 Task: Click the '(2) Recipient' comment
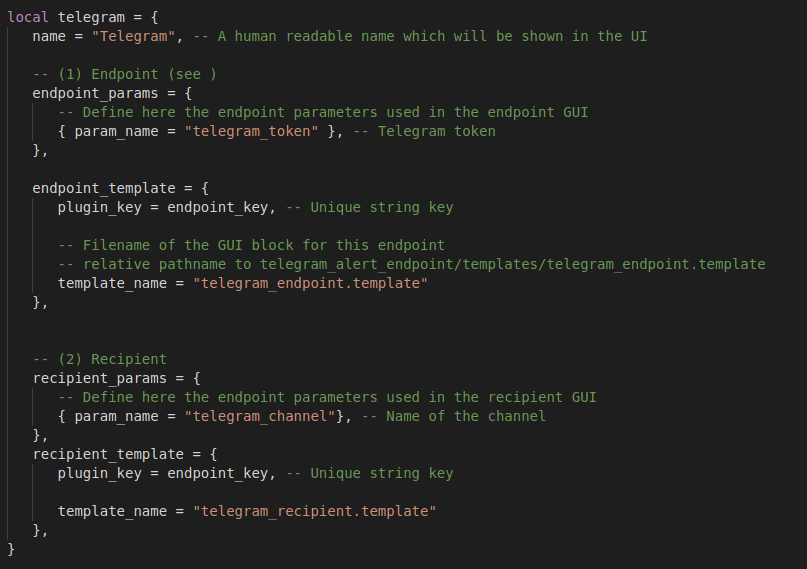tap(99, 359)
